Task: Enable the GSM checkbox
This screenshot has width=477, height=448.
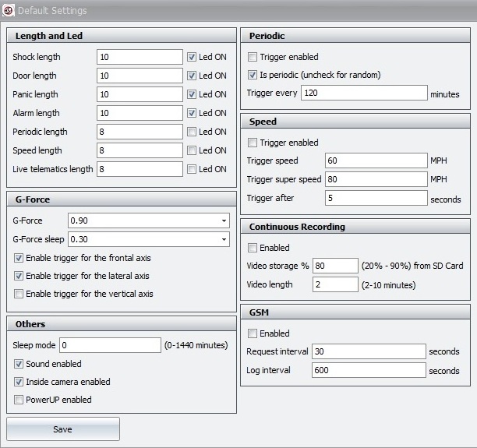Action: pyautogui.click(x=253, y=333)
